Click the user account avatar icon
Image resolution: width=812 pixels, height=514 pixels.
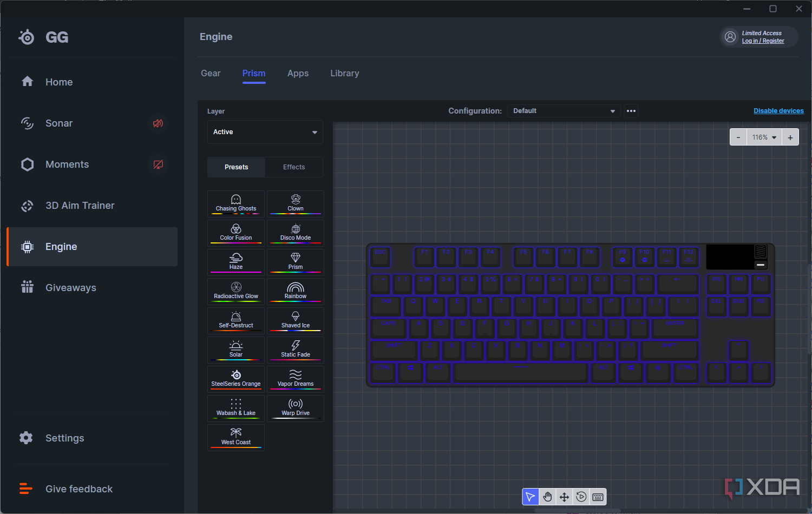tap(730, 37)
